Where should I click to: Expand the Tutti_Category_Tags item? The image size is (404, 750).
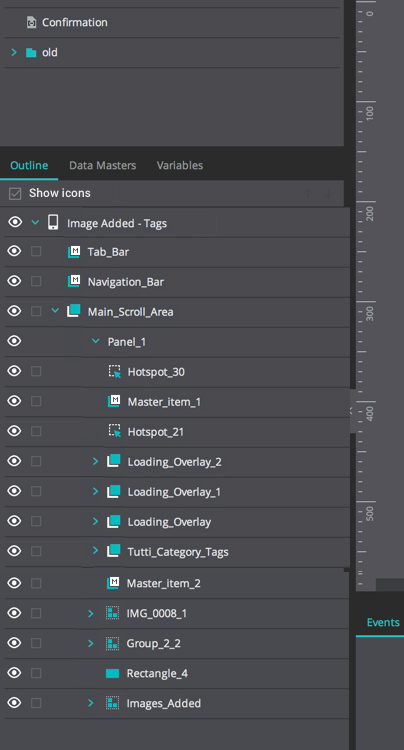pyautogui.click(x=95, y=551)
